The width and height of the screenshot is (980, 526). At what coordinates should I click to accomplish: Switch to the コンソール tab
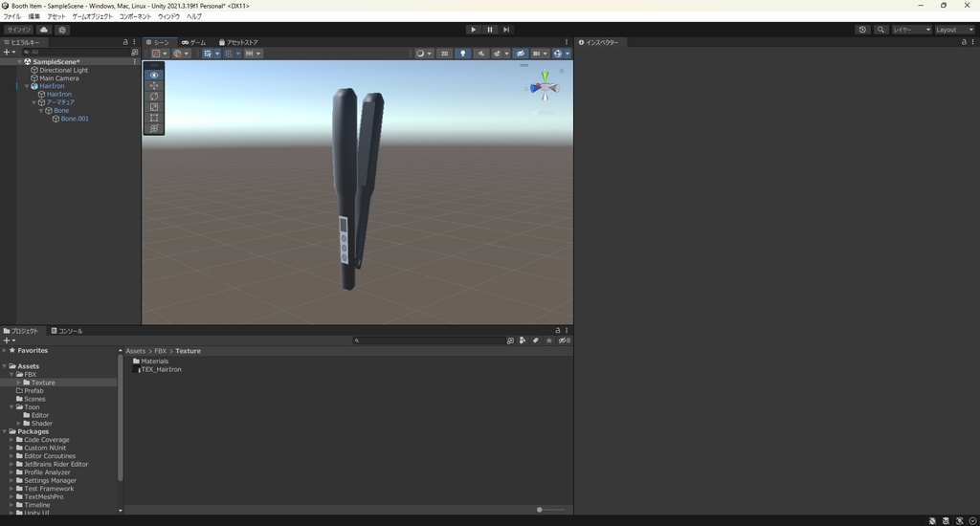(67, 331)
